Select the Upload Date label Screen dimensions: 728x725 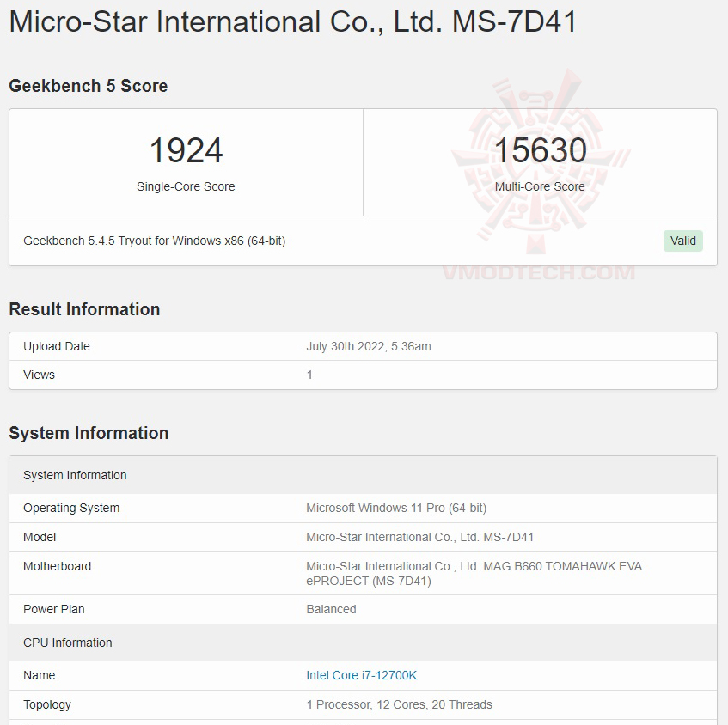(x=57, y=346)
